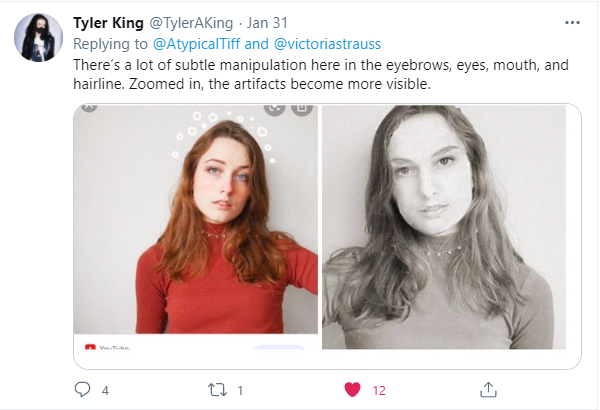Click the like count number 12
Screen dimensions: 600x410
pyautogui.click(x=379, y=389)
